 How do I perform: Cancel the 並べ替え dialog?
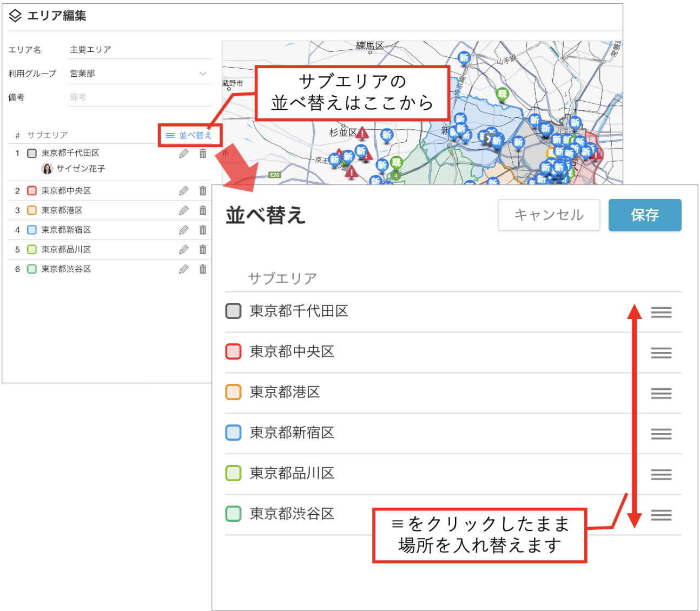point(549,215)
